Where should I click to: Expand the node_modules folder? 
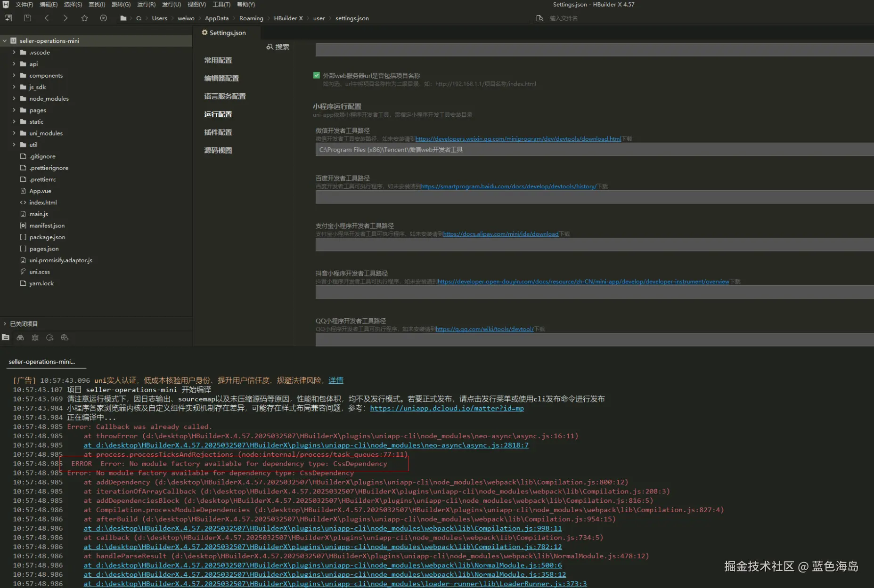(x=14, y=98)
